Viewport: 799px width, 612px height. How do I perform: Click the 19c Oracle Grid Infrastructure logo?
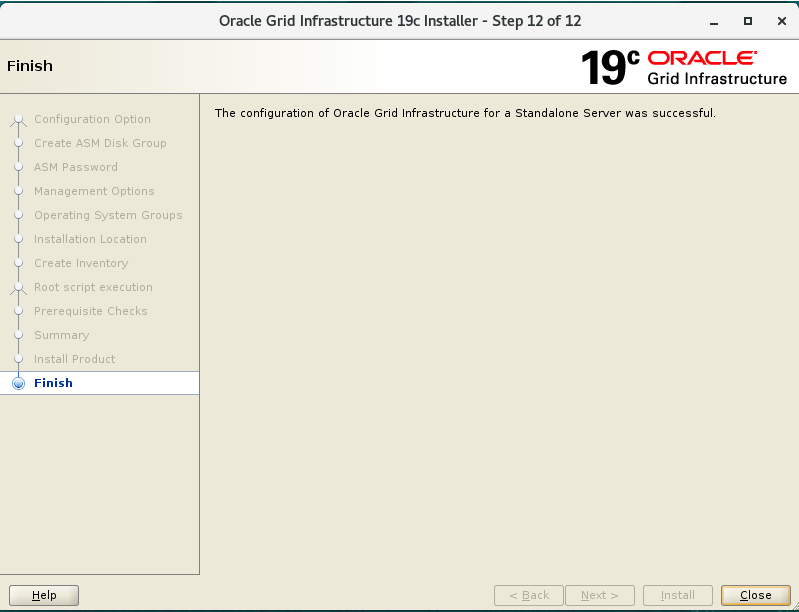(683, 67)
